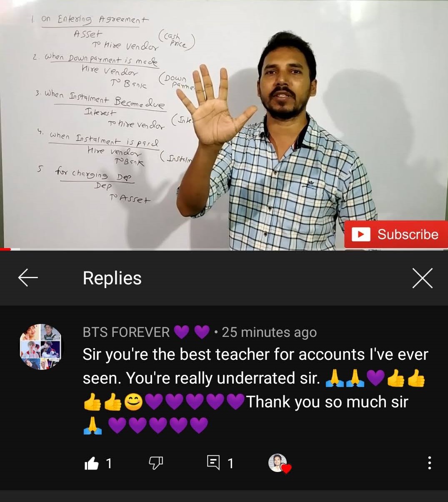
Task: Tap the creator heart avatar badge
Action: (279, 463)
